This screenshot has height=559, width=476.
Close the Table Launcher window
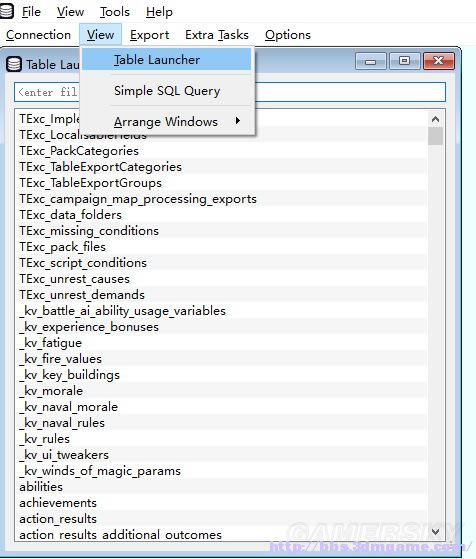click(439, 61)
